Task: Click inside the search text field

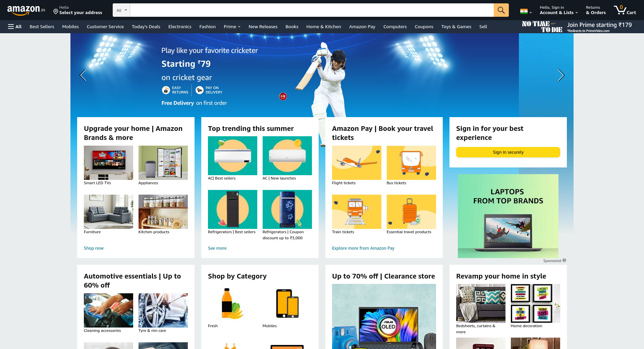Action: click(312, 10)
